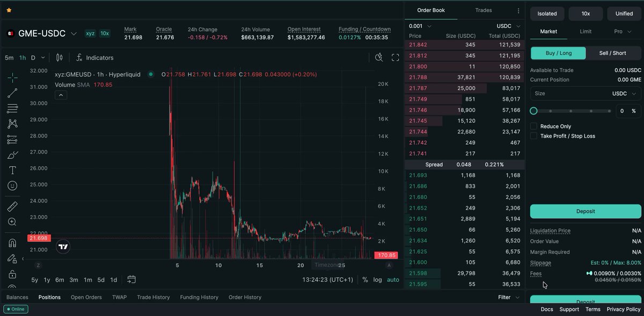This screenshot has height=316, width=644.
Task: Select the Text annotation tool
Action: tap(12, 170)
